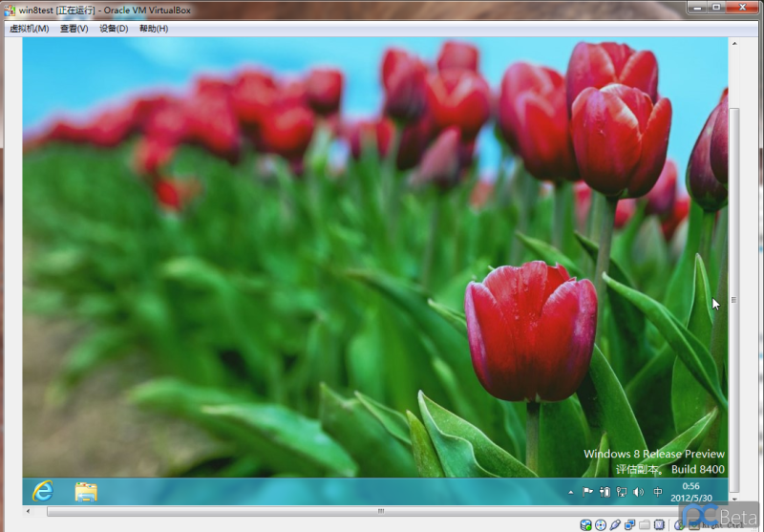The image size is (764, 532).
Task: Click the VirtualBox virtualization chip icon
Action: click(x=659, y=524)
